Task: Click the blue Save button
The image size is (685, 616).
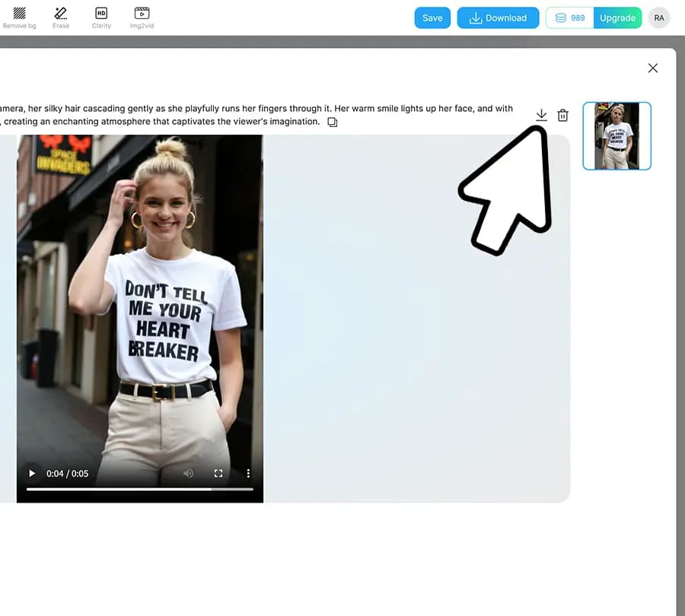Action: pyautogui.click(x=432, y=18)
